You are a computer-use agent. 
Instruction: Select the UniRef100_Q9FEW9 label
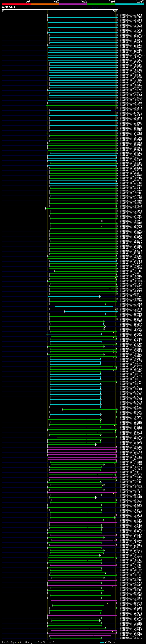131,334
